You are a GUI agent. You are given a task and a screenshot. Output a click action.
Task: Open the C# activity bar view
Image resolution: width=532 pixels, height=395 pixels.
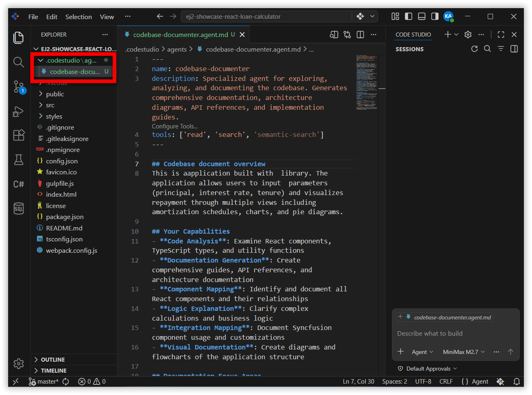coord(19,184)
